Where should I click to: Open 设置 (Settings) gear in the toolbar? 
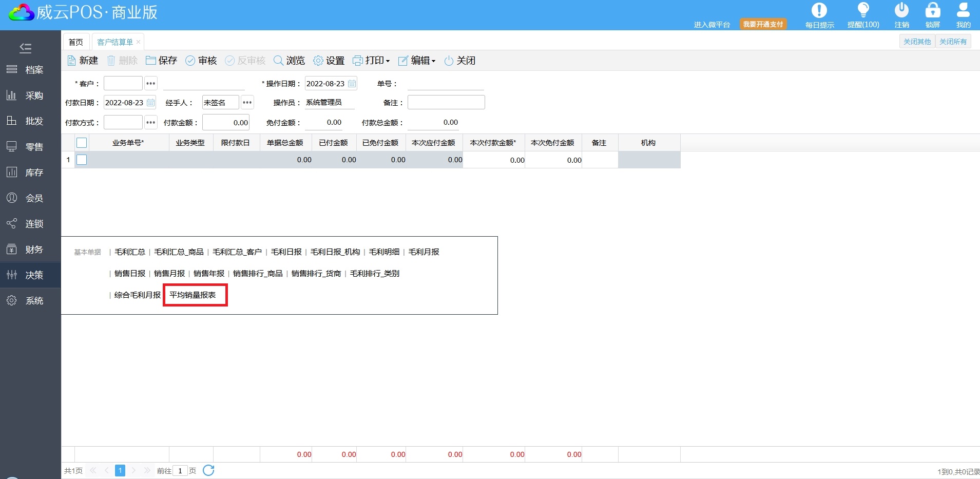pyautogui.click(x=318, y=61)
